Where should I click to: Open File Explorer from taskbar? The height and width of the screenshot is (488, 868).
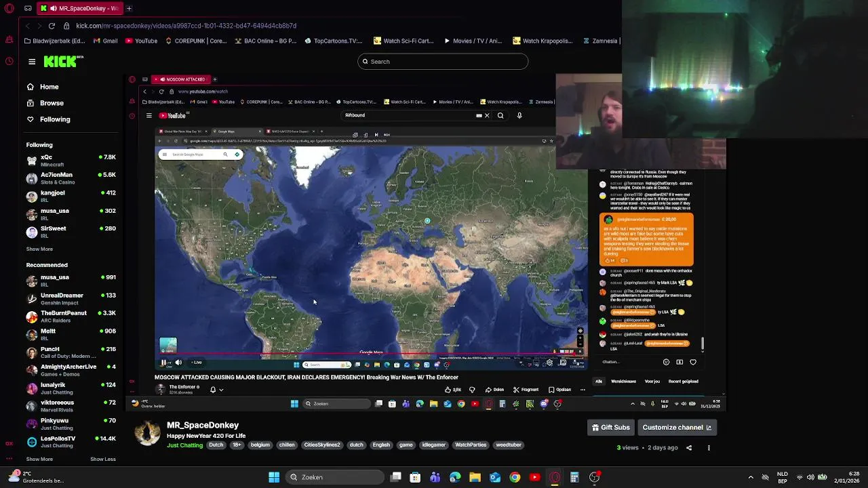click(475, 477)
